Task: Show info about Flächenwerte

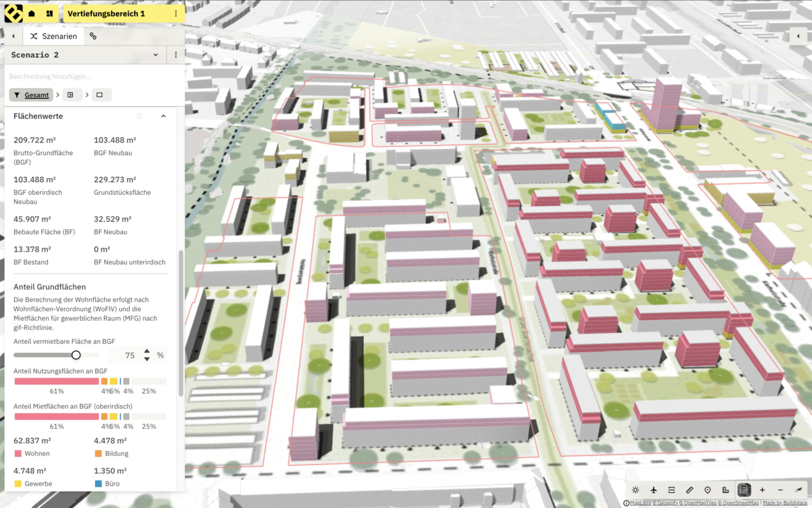Action: click(139, 116)
